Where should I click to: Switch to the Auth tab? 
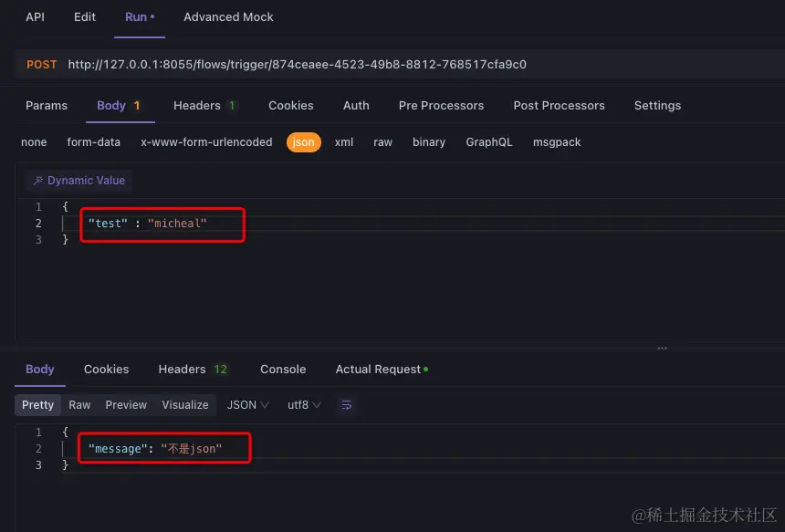356,106
